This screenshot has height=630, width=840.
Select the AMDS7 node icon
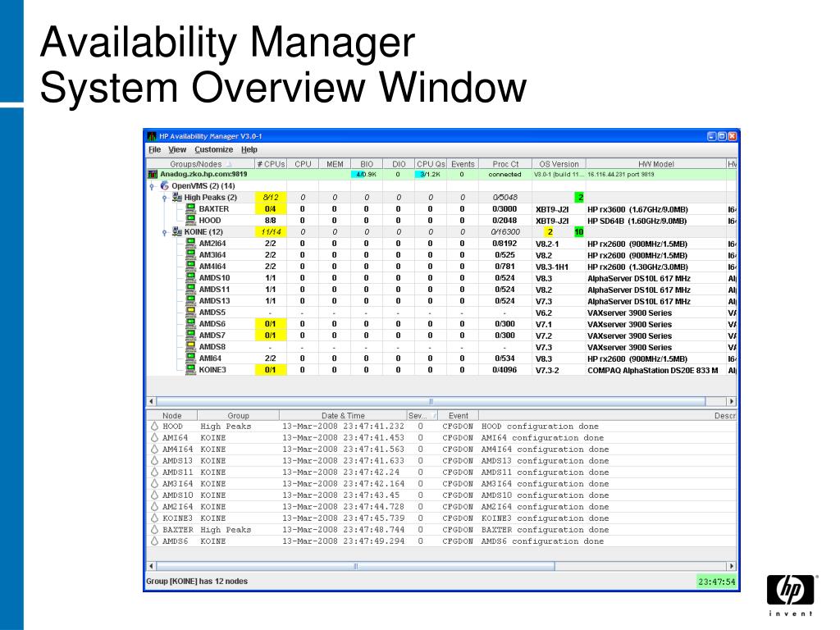coord(190,336)
